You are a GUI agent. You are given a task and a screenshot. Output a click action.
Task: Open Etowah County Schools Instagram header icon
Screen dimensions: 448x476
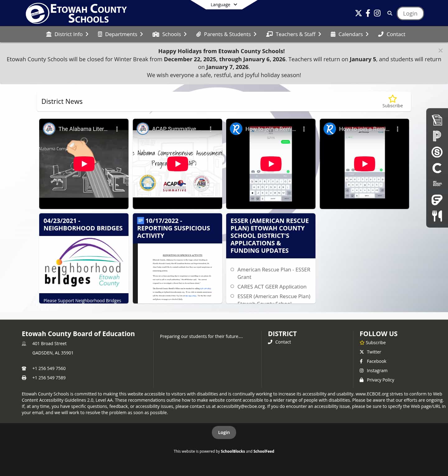click(377, 13)
